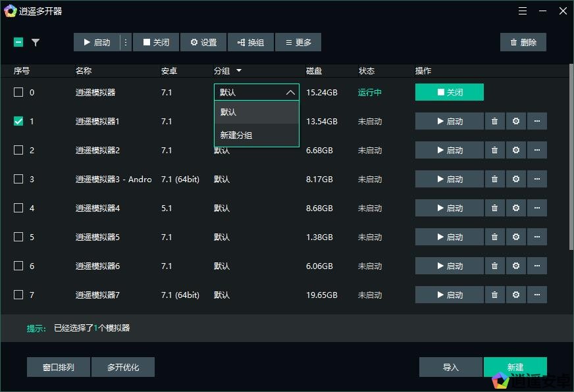This screenshot has height=392, width=574.
Task: Click the vertical scrollbar of emulator list
Action: (x=570, y=157)
